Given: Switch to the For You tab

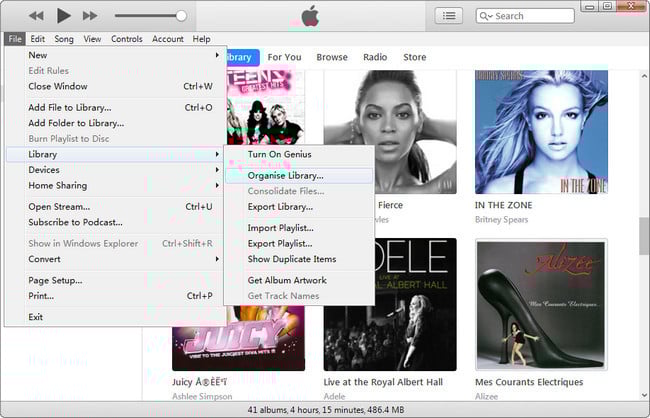Looking at the screenshot, I should coord(284,57).
